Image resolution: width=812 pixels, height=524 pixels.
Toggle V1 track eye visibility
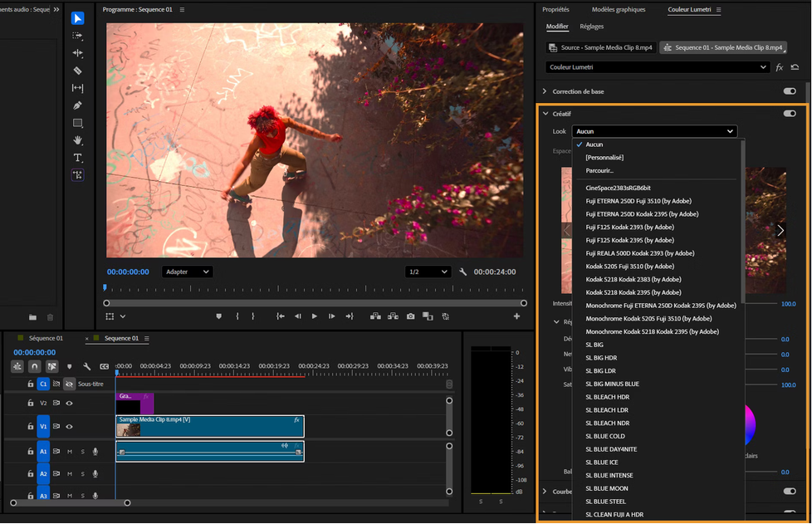(69, 427)
